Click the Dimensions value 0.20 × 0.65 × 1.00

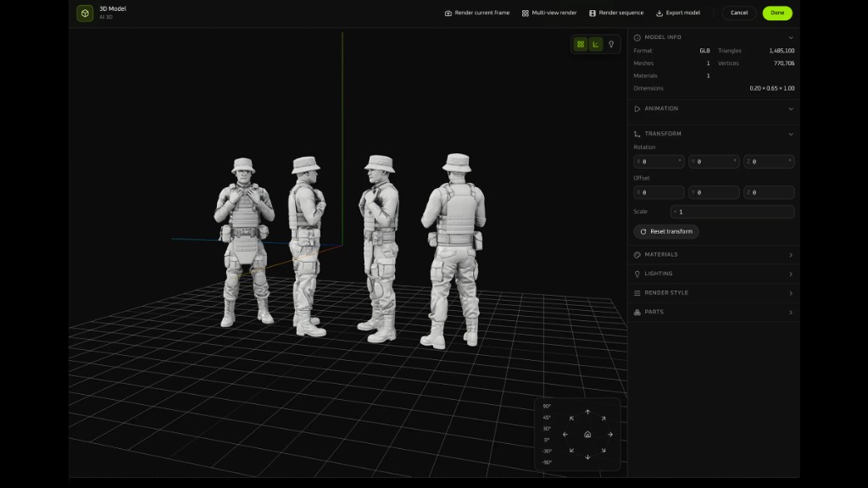pos(772,88)
